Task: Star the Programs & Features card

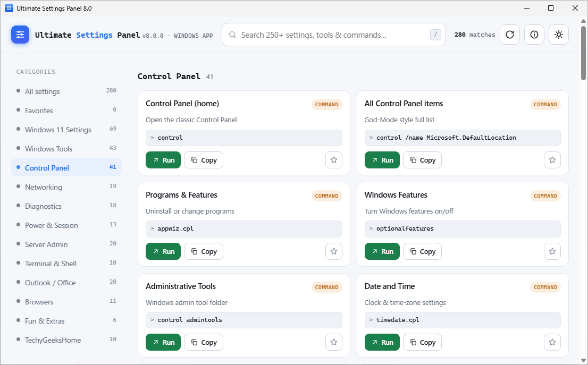Action: click(334, 251)
